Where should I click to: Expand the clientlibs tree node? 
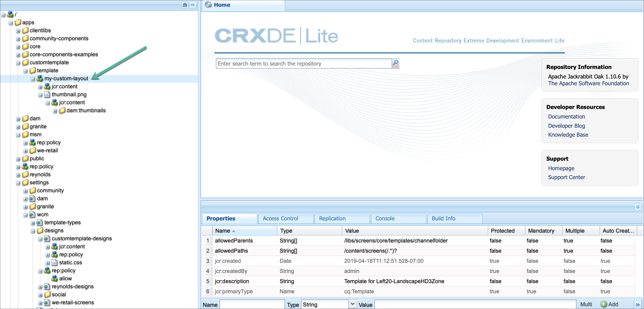coord(18,31)
